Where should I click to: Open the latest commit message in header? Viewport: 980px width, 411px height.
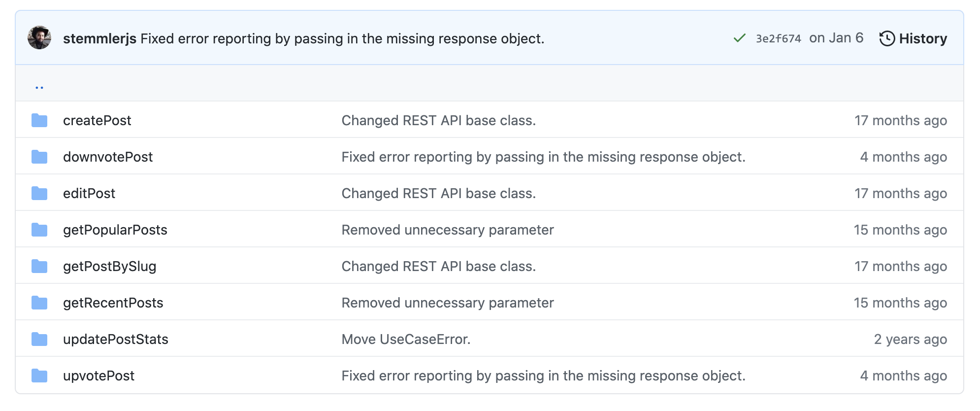[x=342, y=38]
